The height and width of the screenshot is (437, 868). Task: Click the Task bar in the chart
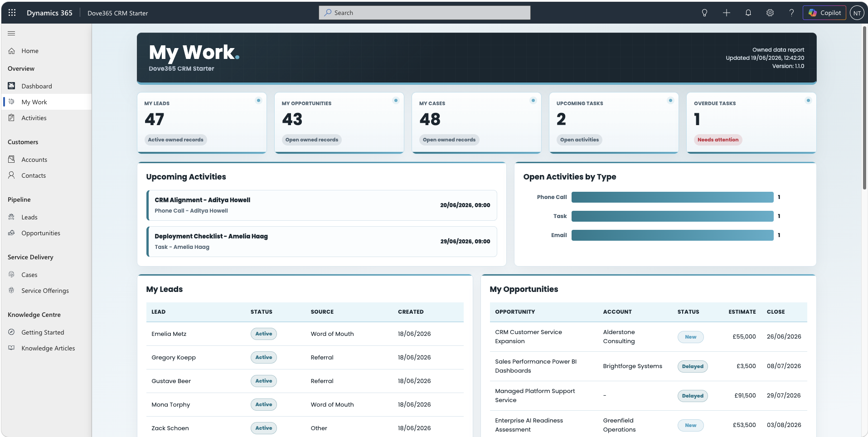tap(672, 216)
